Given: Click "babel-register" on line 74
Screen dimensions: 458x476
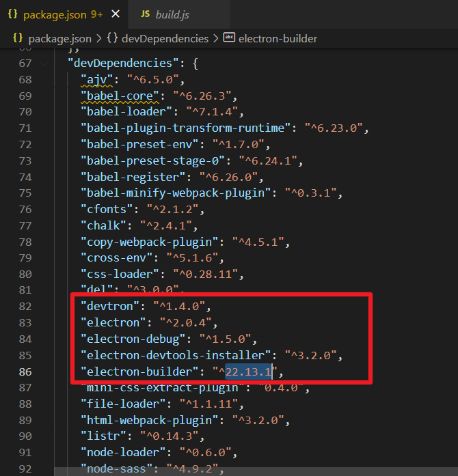Looking at the screenshot, I should pyautogui.click(x=133, y=178).
